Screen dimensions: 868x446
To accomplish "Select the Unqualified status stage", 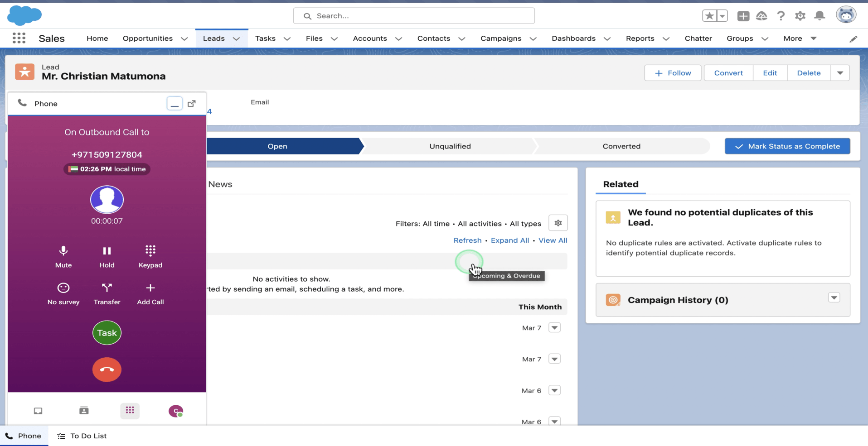I will [450, 146].
